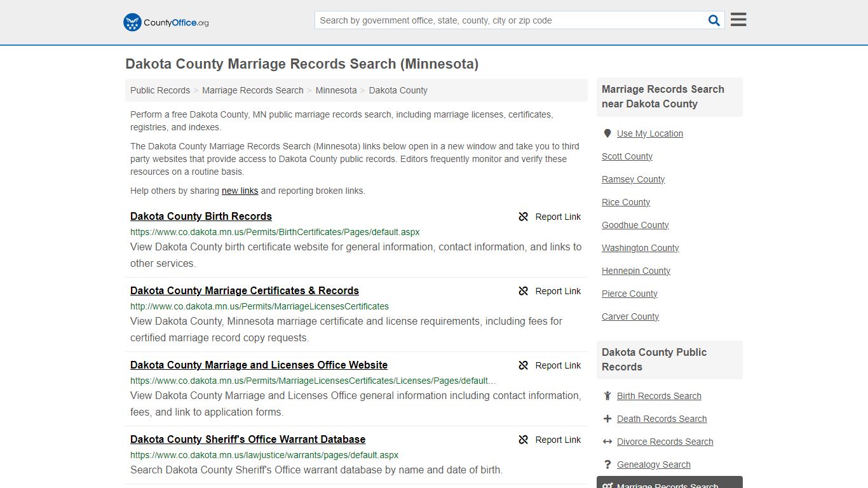Open Divorce Records Search link
This screenshot has width=868, height=488.
tap(665, 442)
